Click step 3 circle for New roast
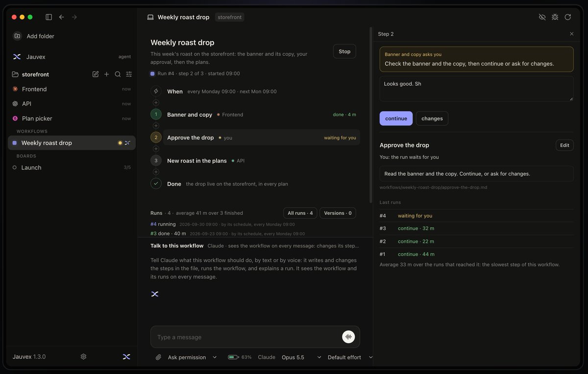This screenshot has height=374, width=588. tap(156, 161)
